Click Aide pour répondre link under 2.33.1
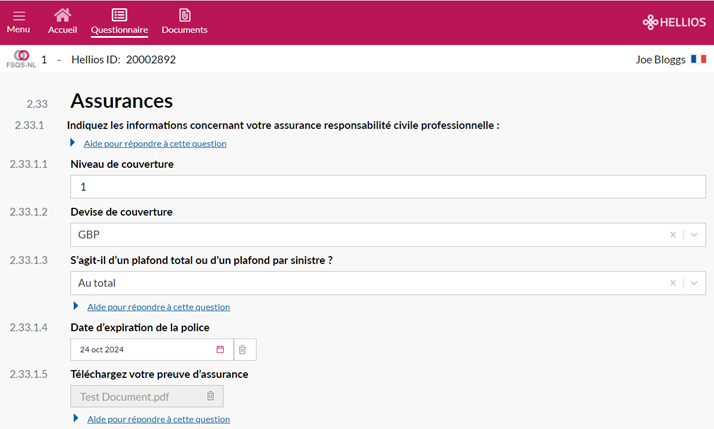The height and width of the screenshot is (429, 714). [155, 143]
